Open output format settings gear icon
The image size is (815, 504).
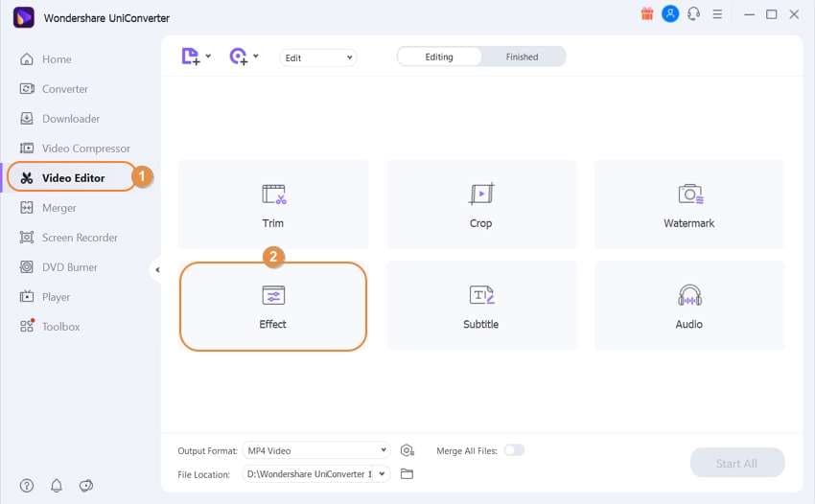407,450
